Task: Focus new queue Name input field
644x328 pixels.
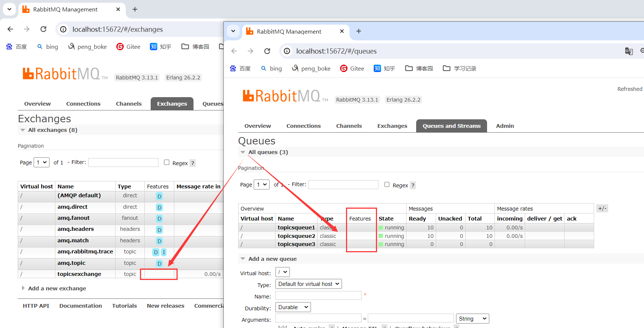Action: pyautogui.click(x=318, y=295)
